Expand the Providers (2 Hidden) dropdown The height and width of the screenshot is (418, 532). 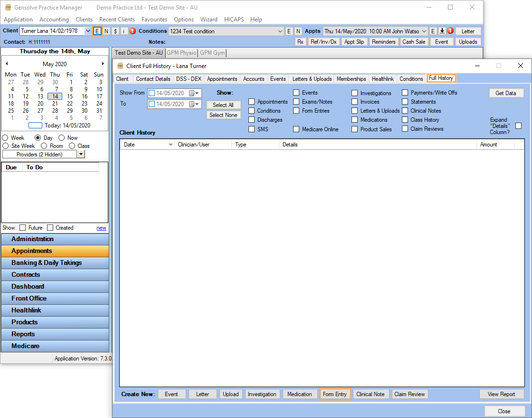pyautogui.click(x=81, y=154)
